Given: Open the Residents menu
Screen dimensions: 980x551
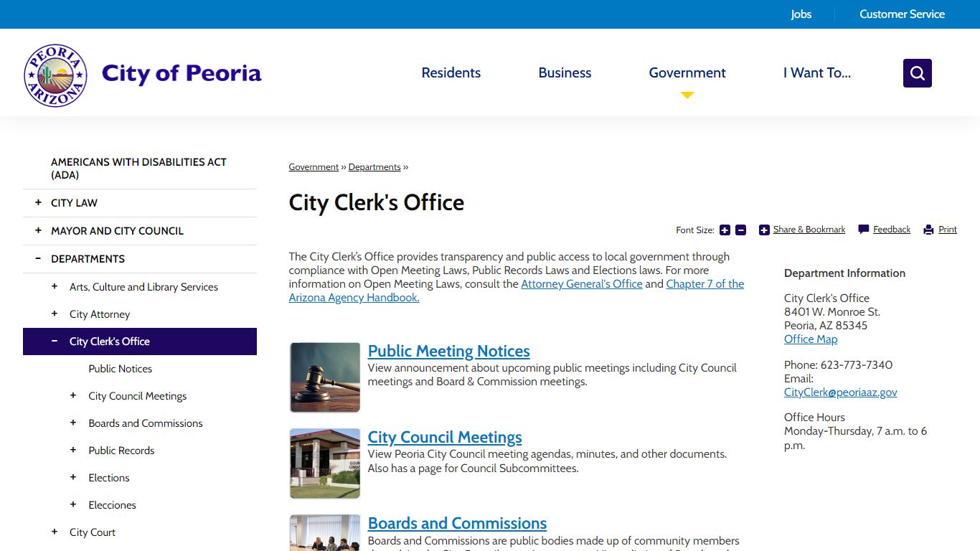Looking at the screenshot, I should [451, 72].
